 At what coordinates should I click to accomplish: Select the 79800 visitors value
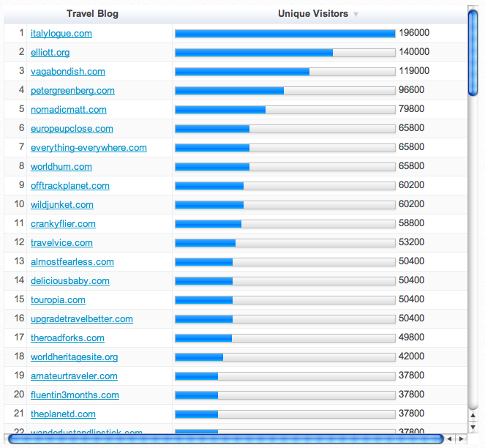point(412,108)
